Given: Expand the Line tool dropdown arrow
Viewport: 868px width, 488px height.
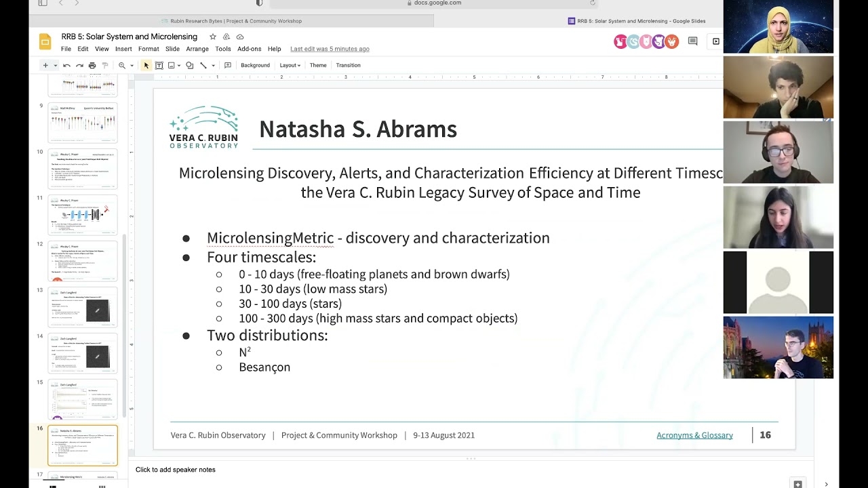Looking at the screenshot, I should click(213, 66).
